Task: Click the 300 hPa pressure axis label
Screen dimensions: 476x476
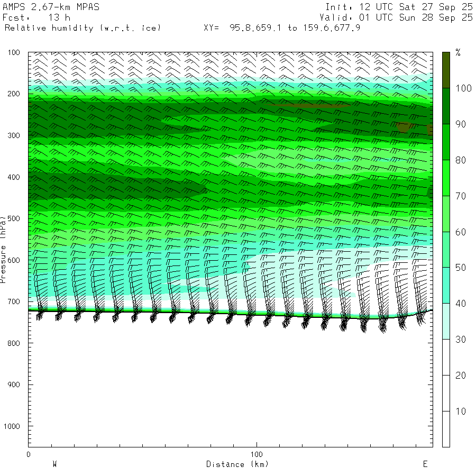Action: (14, 135)
